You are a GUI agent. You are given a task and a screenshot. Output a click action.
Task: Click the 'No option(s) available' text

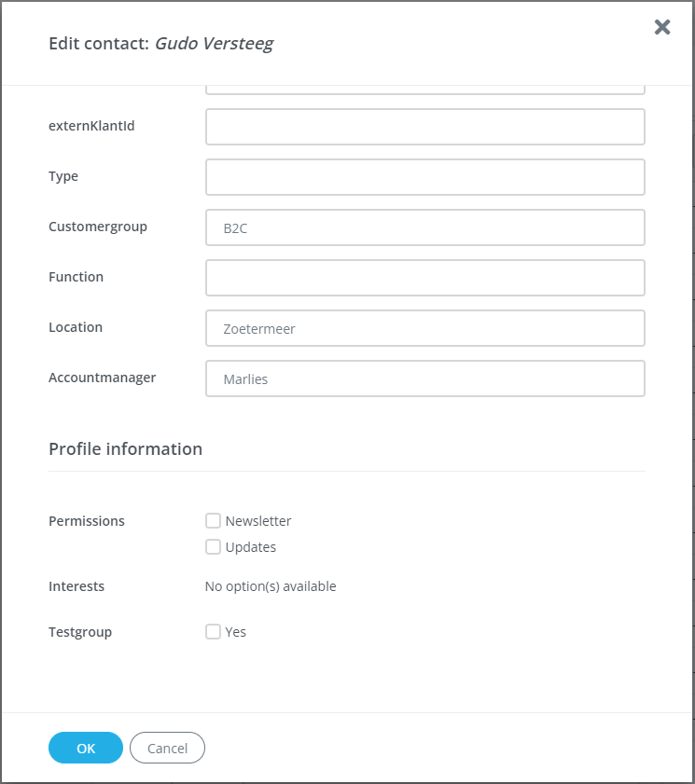pyautogui.click(x=271, y=585)
